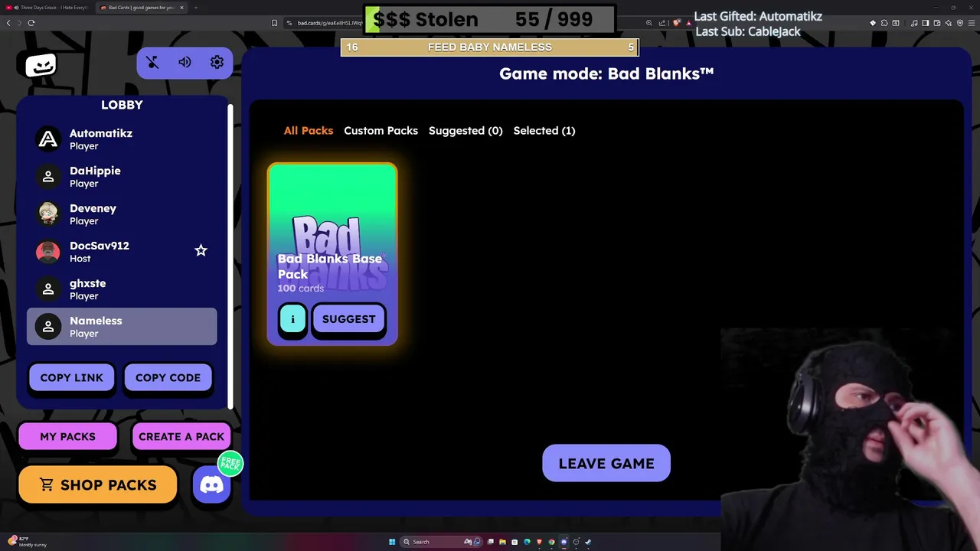
Task: Open the Brave Rewards triangle icon
Action: (x=689, y=23)
